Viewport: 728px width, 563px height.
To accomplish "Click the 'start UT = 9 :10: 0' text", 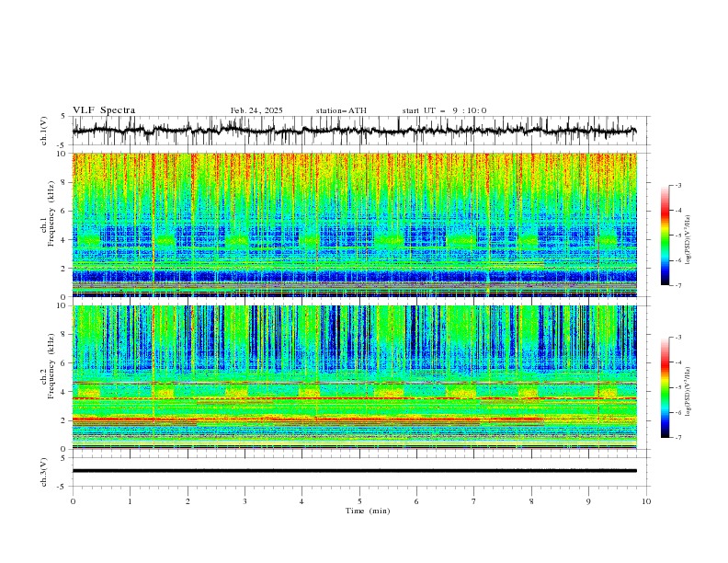I will pyautogui.click(x=444, y=110).
